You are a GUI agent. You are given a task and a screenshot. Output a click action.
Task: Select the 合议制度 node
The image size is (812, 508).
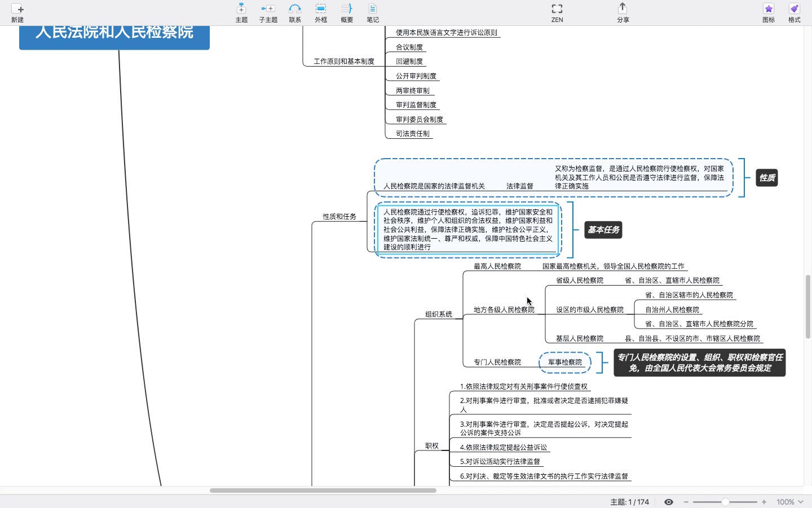click(x=409, y=47)
